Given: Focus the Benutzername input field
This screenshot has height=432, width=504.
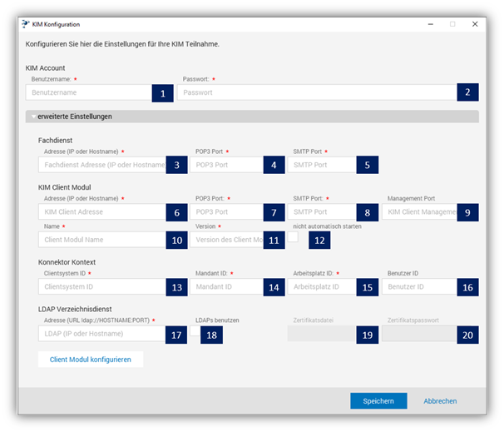Looking at the screenshot, I should coord(87,93).
